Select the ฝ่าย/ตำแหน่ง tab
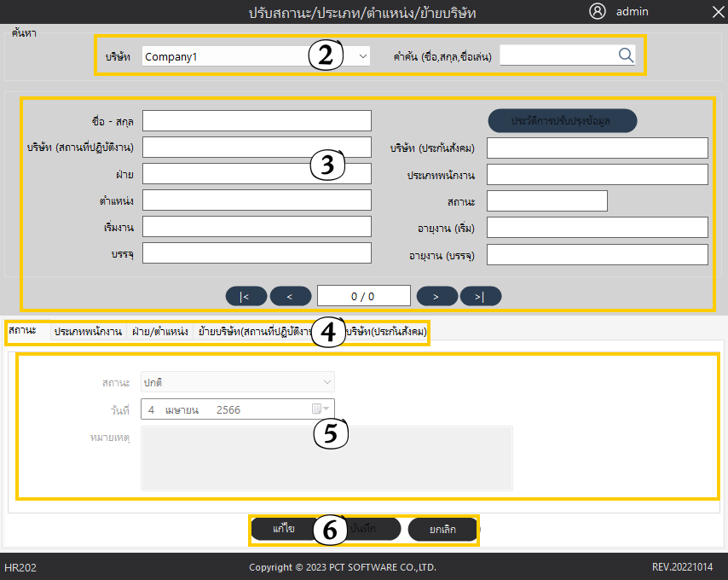Screen dimensions: 728x580 pyautogui.click(x=159, y=332)
